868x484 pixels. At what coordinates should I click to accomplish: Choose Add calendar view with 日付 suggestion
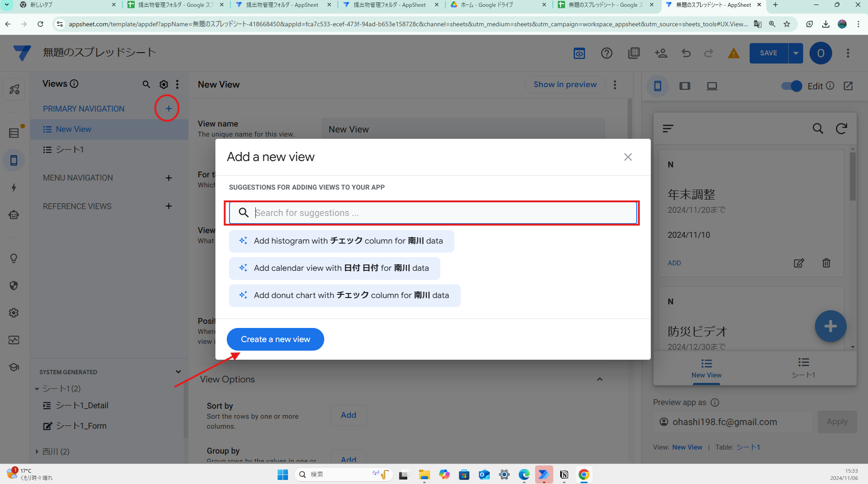[335, 268]
